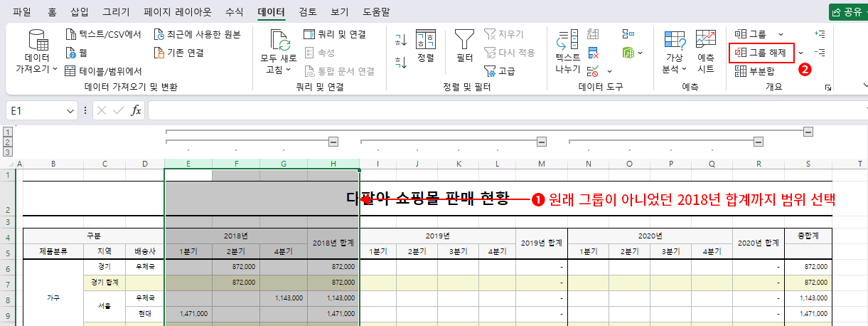
Task: Expand the 가상 분석 dropdown arrow
Action: (684, 70)
